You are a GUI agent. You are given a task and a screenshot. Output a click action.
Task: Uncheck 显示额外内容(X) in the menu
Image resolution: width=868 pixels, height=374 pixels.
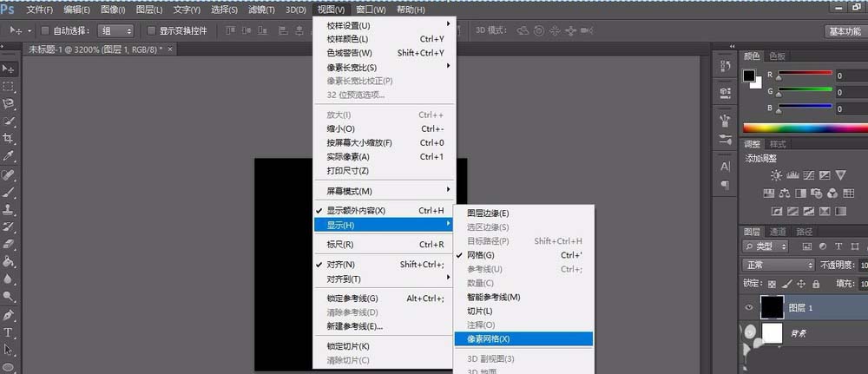[384, 210]
